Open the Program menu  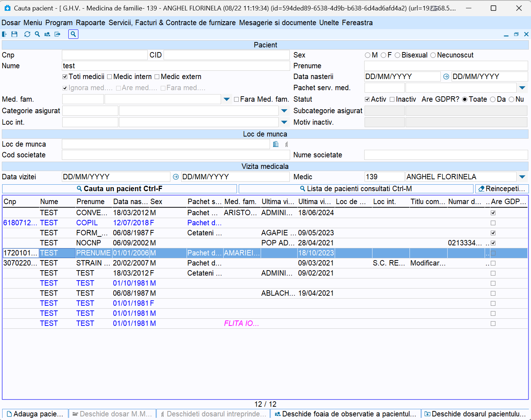click(59, 23)
